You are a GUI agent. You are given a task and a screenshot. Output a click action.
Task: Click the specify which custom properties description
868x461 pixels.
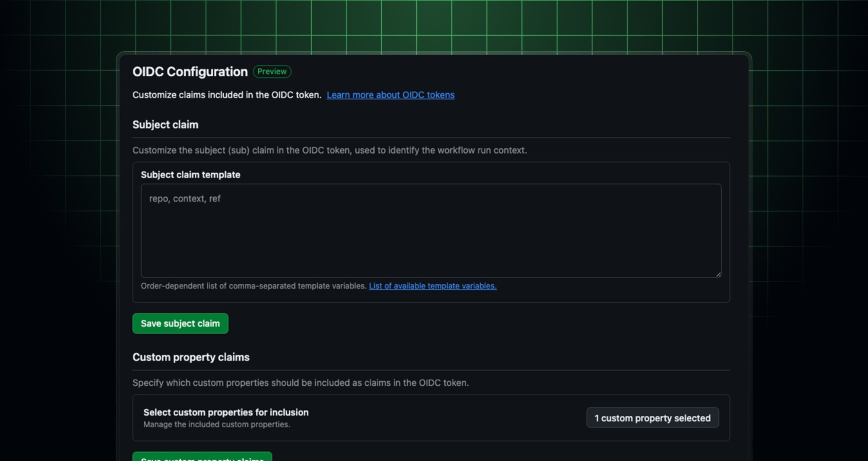coord(300,383)
